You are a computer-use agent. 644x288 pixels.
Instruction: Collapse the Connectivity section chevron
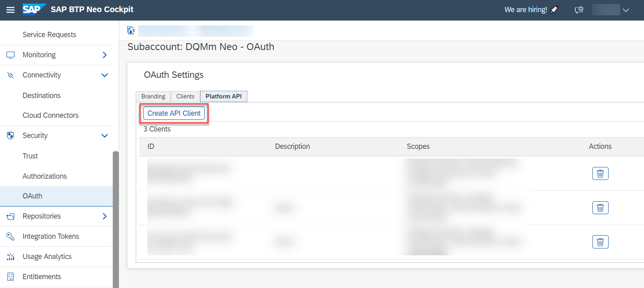[105, 75]
